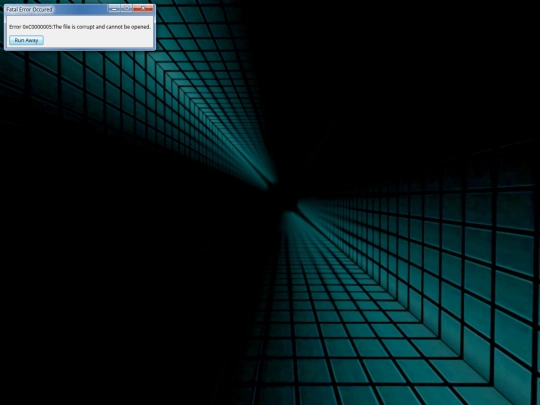Image resolution: width=540 pixels, height=405 pixels.
Task: Click the Run Away button
Action: pyautogui.click(x=26, y=40)
